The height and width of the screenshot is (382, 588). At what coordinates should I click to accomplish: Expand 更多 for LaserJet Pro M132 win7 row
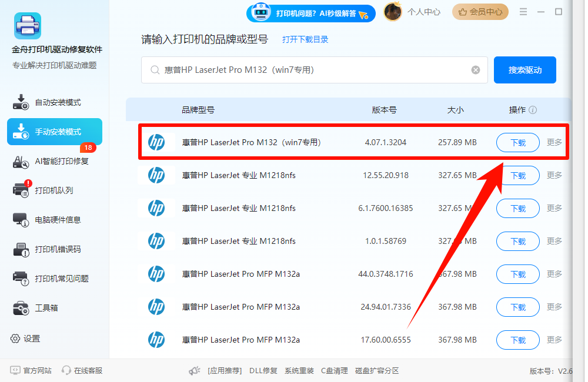[554, 142]
